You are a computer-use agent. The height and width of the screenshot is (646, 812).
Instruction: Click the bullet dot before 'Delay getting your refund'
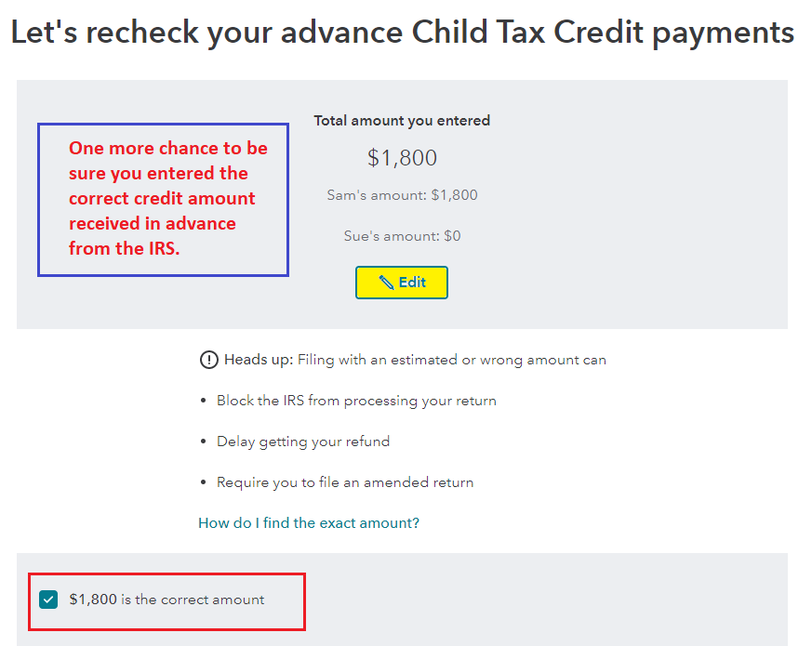tap(203, 442)
